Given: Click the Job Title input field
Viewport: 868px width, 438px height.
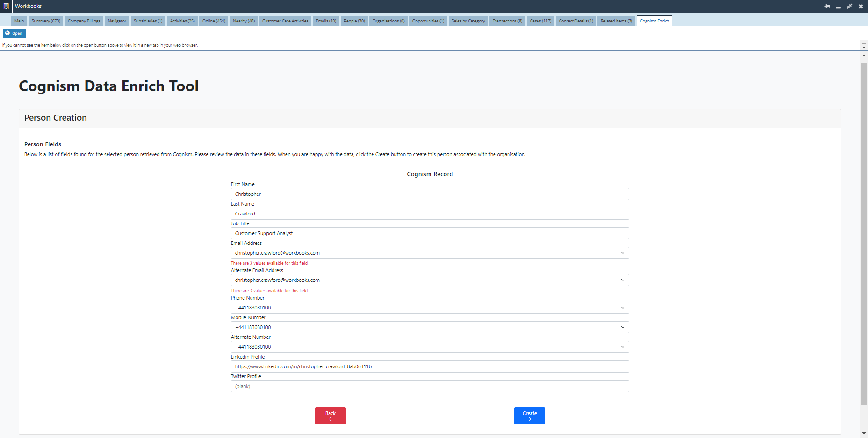Looking at the screenshot, I should [x=430, y=233].
